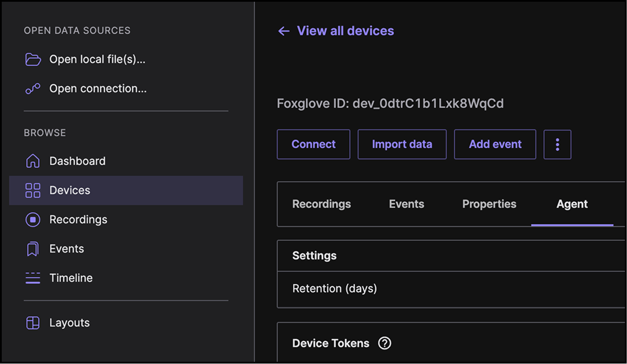Click the Timeline icon in sidebar
Screen dimensions: 627x364
(33, 278)
